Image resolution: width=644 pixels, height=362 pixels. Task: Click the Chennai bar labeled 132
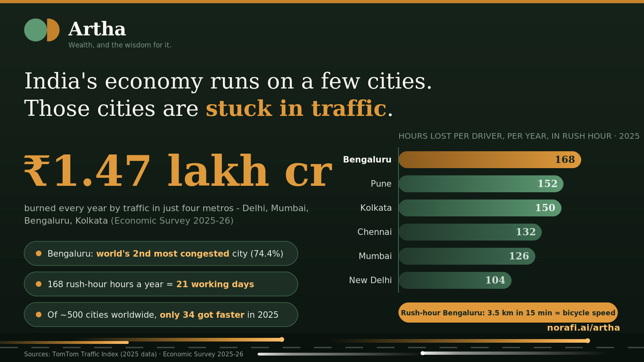coord(470,232)
